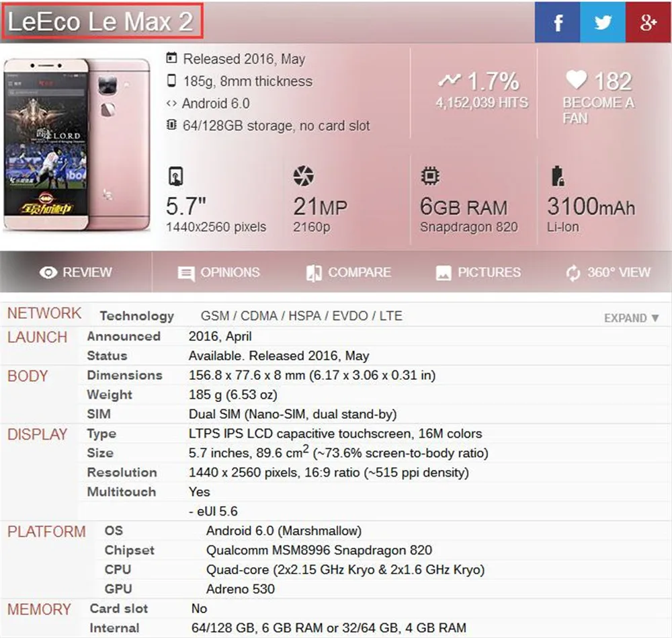Click the Status spec label

pyautogui.click(x=107, y=356)
